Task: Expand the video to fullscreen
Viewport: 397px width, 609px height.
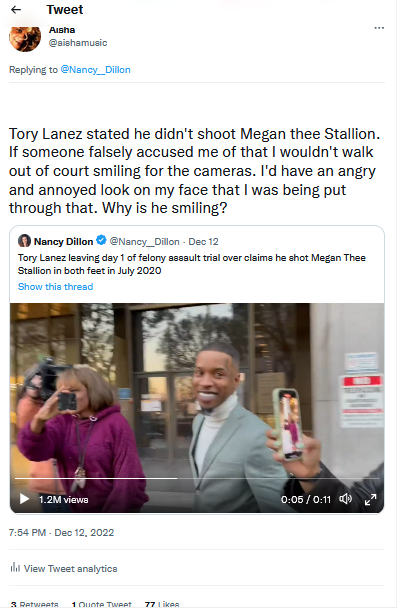Action: click(x=370, y=499)
